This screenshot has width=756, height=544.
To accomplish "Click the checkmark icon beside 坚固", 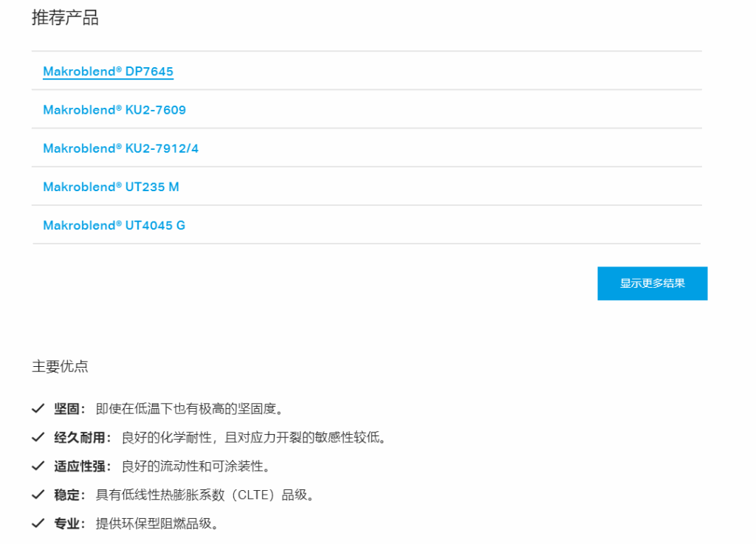I will pos(38,409).
